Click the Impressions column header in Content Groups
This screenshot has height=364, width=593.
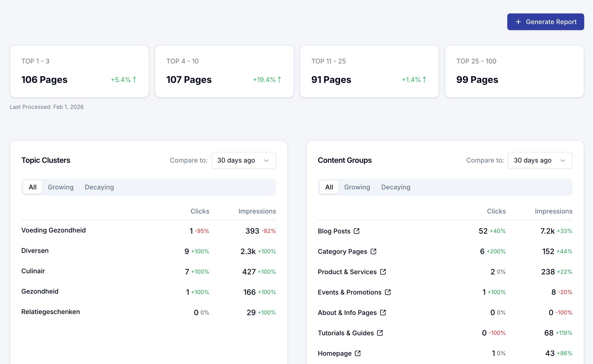pos(554,211)
